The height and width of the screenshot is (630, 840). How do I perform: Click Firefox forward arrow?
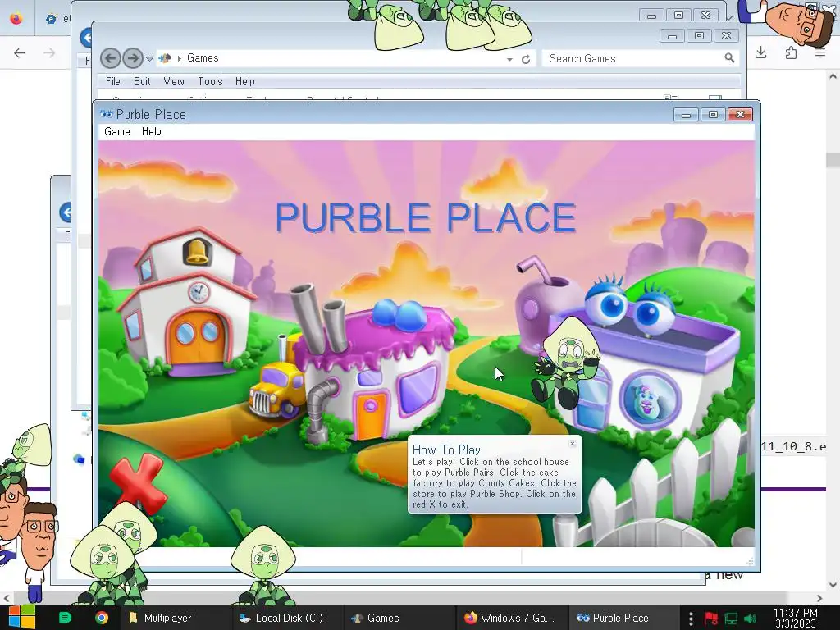pos(48,52)
